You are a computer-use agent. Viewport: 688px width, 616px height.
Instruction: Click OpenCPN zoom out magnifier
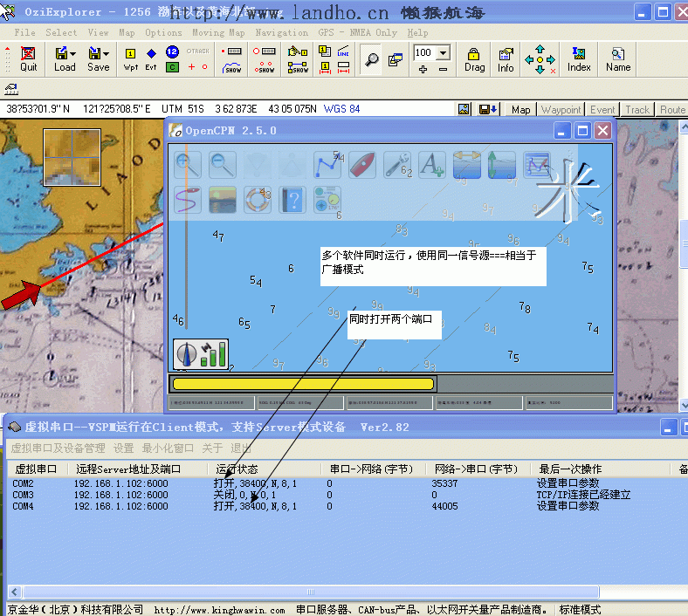pos(223,165)
